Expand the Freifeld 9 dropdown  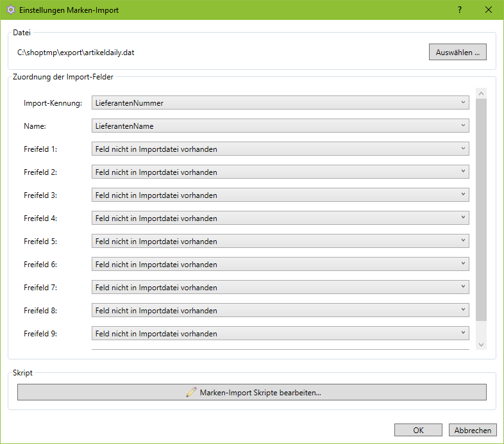tap(280, 333)
